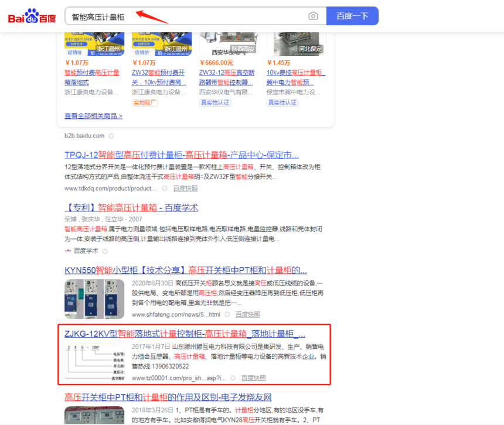Open the ZW32-12高压真空断路器带智能控制器 product link
The width and height of the screenshot is (504, 425).
point(227,78)
